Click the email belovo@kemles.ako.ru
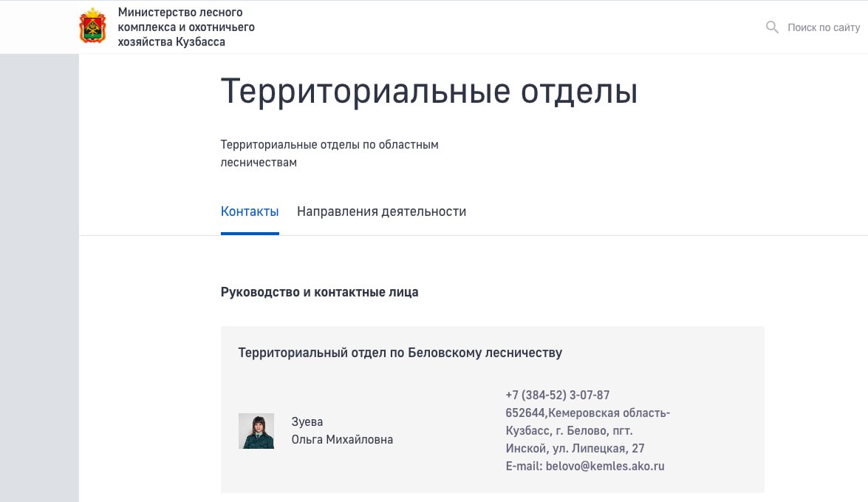 click(x=605, y=466)
